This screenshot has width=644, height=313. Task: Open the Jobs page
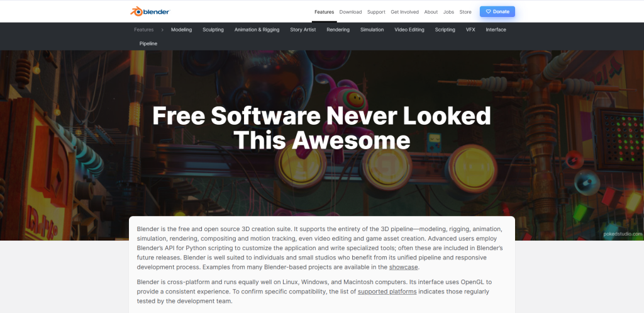[x=448, y=12]
